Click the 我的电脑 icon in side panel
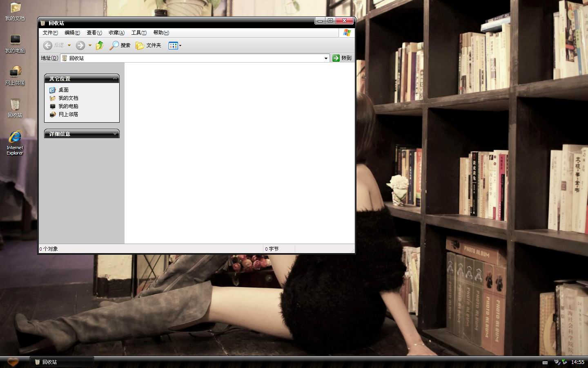This screenshot has width=588, height=368. [x=52, y=106]
